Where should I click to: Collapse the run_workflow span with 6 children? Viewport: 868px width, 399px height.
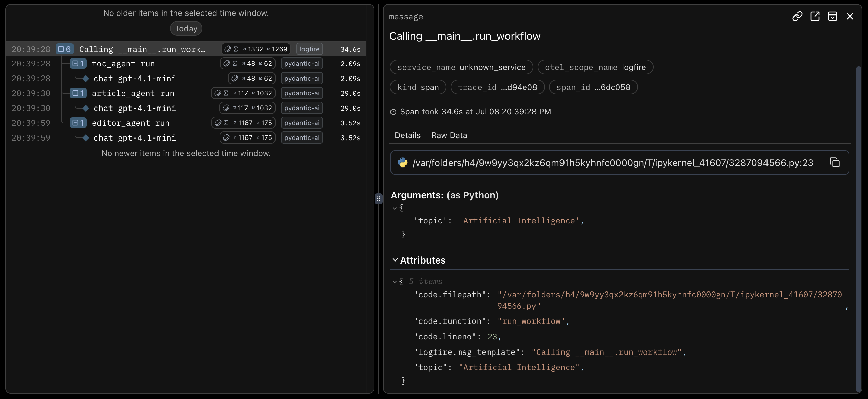pyautogui.click(x=65, y=49)
